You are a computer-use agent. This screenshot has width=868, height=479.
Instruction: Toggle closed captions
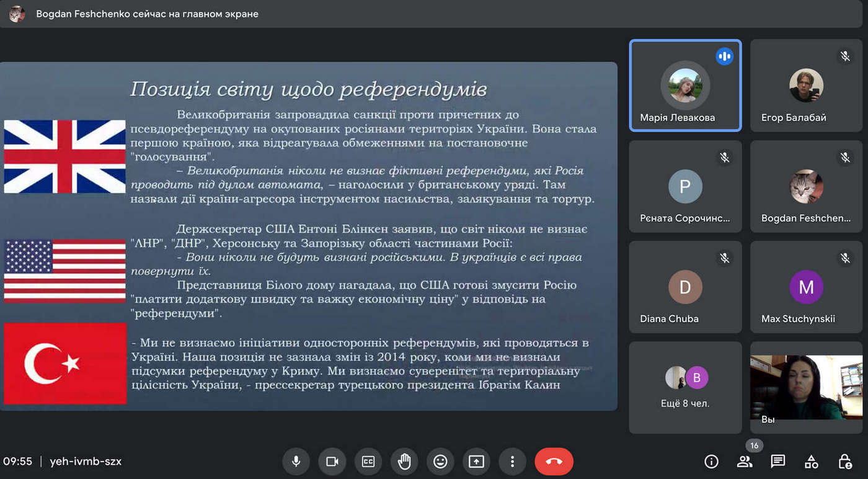click(x=368, y=462)
